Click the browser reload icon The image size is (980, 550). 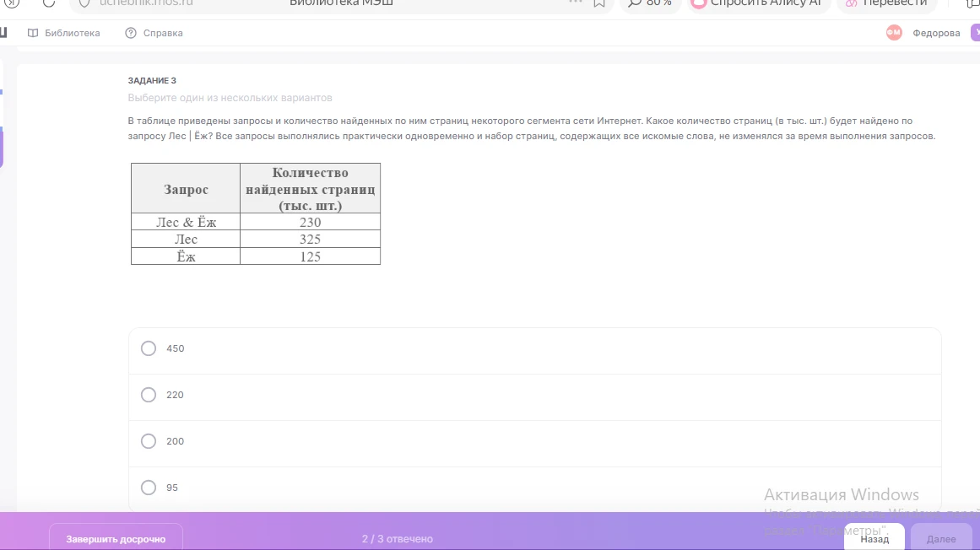click(x=49, y=3)
